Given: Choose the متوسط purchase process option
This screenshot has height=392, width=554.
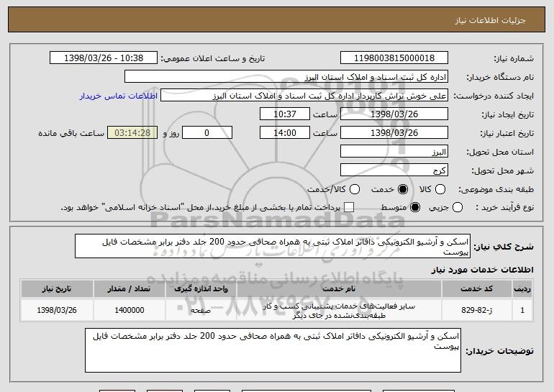Looking at the screenshot, I should [x=415, y=207].
